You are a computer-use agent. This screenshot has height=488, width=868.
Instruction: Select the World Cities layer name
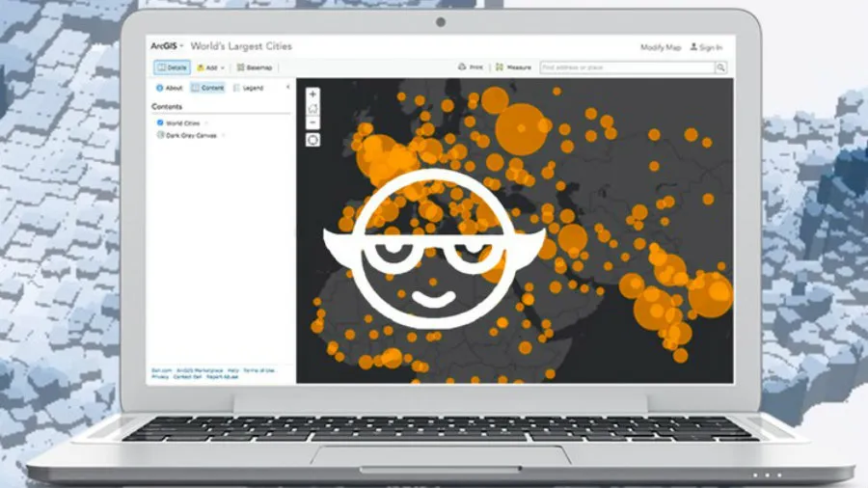coord(182,122)
